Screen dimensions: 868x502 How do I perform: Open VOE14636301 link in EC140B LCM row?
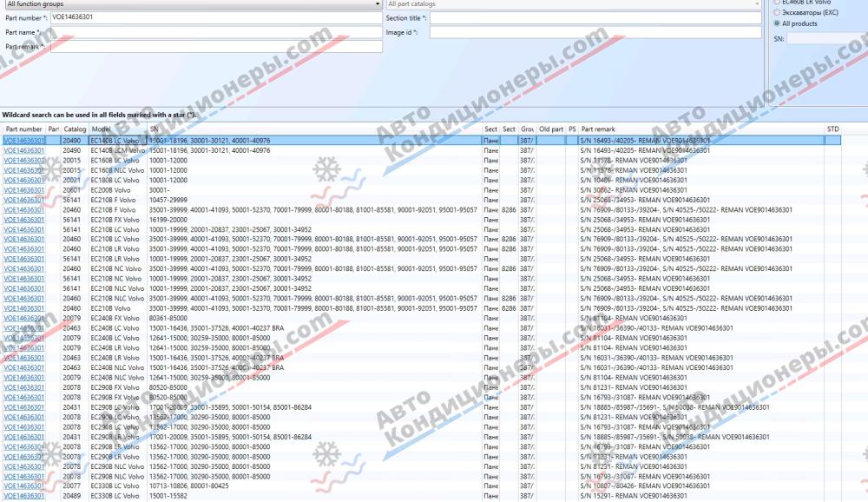click(x=24, y=151)
